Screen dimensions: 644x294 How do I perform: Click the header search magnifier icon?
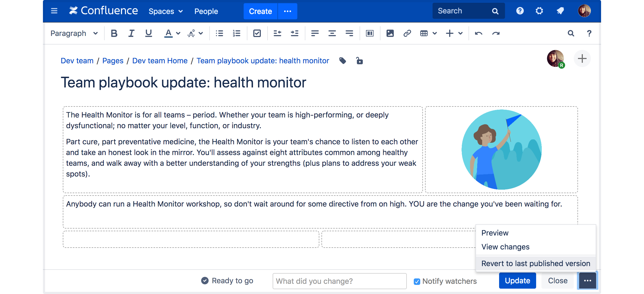(x=495, y=11)
